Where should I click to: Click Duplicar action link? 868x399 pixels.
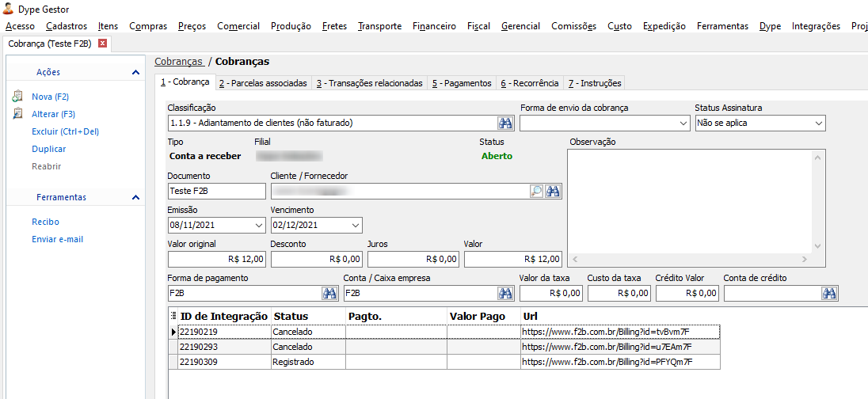pos(49,149)
